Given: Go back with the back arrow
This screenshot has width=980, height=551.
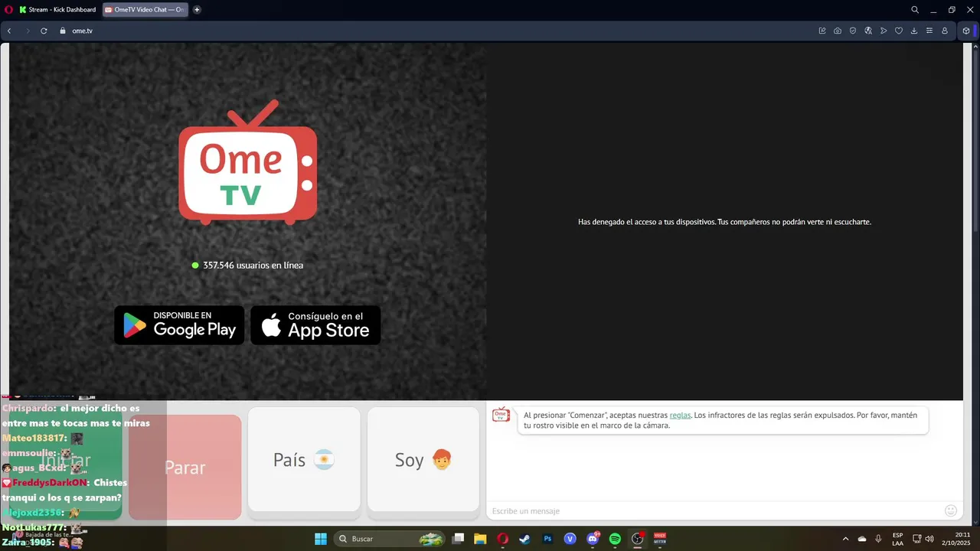Looking at the screenshot, I should 9,31.
